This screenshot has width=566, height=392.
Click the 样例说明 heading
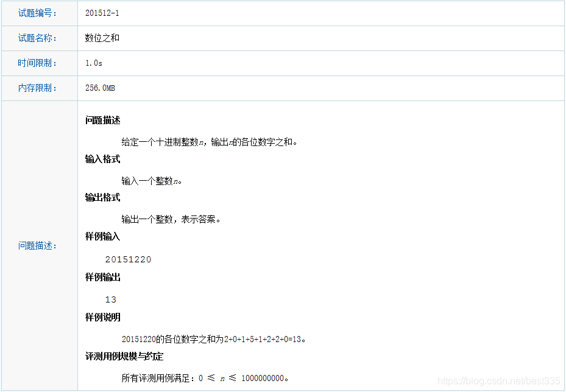[102, 317]
